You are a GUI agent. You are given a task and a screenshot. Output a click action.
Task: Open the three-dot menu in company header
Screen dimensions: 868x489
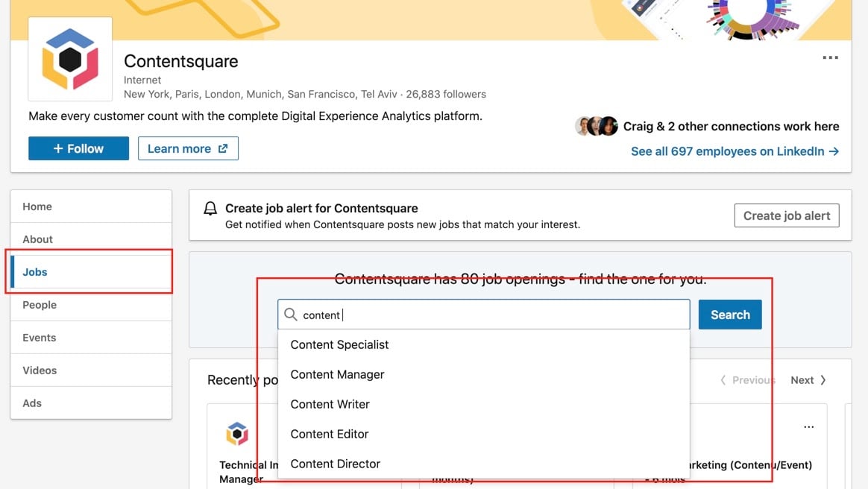coord(830,58)
